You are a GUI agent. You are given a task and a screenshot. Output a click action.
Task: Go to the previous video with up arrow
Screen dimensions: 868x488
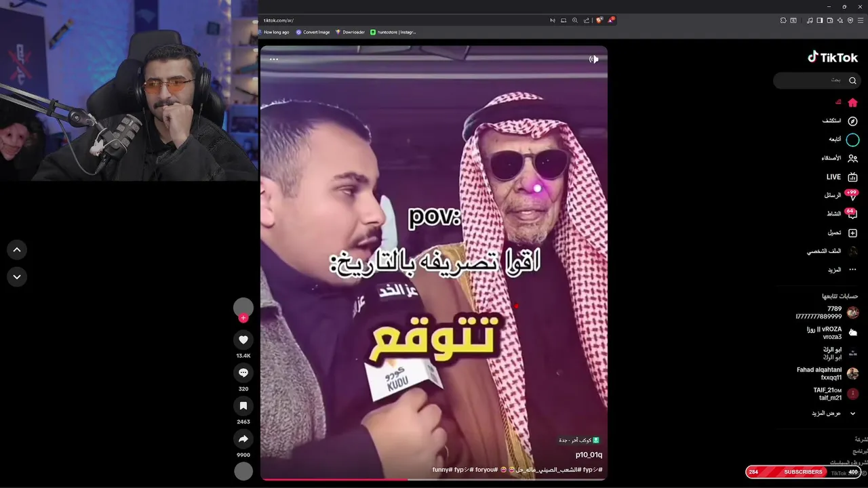17,249
